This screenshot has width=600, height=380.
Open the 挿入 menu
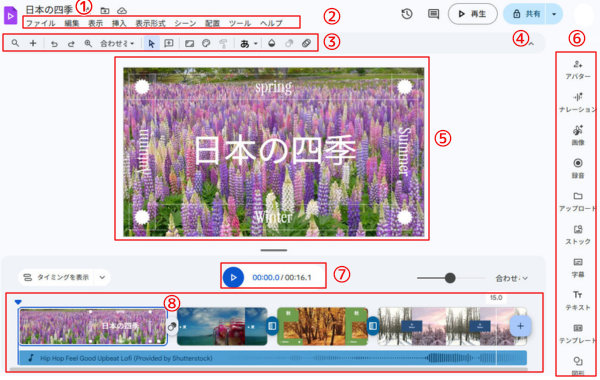click(x=119, y=23)
